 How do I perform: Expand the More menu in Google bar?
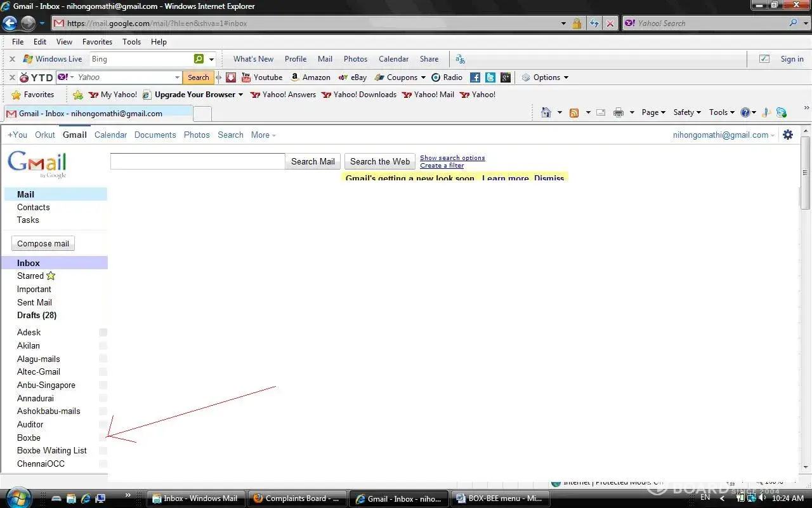tap(263, 135)
